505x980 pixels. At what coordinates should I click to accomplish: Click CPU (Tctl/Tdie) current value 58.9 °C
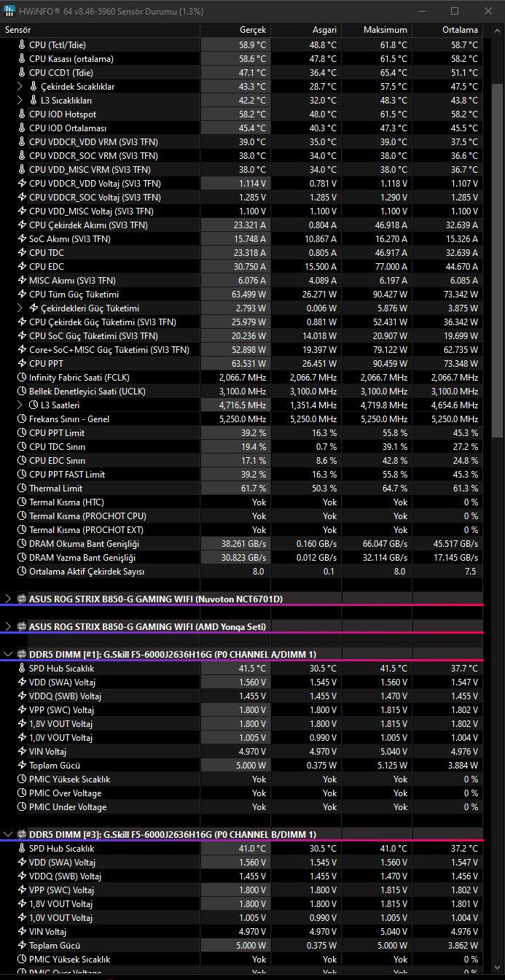point(252,44)
